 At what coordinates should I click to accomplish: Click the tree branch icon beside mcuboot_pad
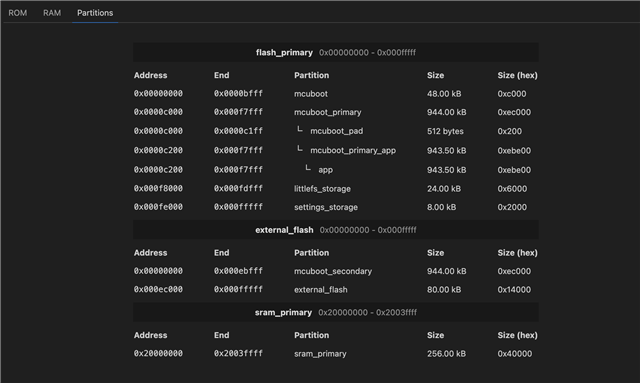tap(300, 129)
